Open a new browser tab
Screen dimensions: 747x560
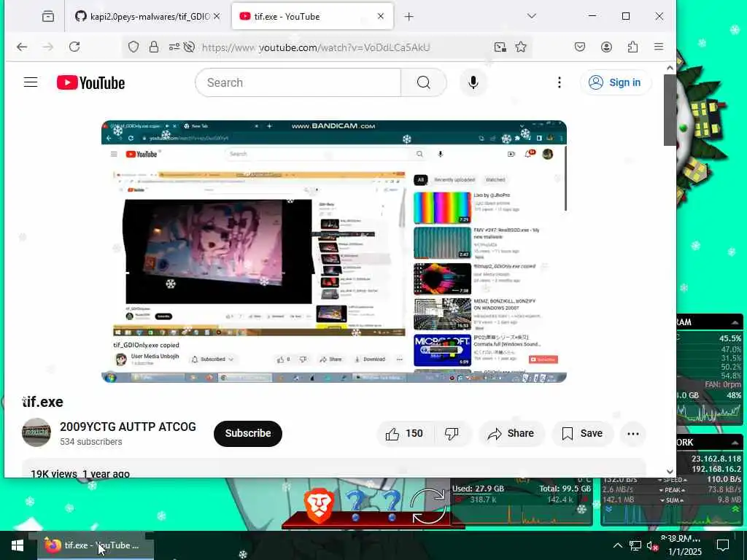409,16
